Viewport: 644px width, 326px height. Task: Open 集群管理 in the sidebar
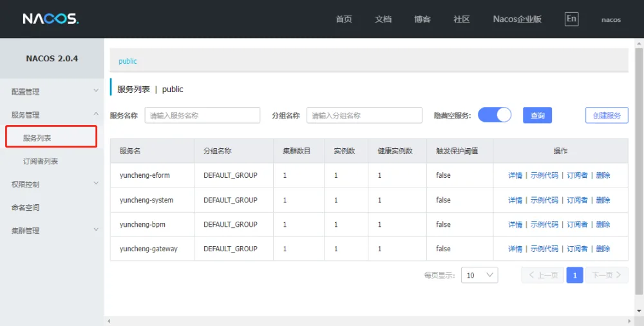(x=26, y=231)
